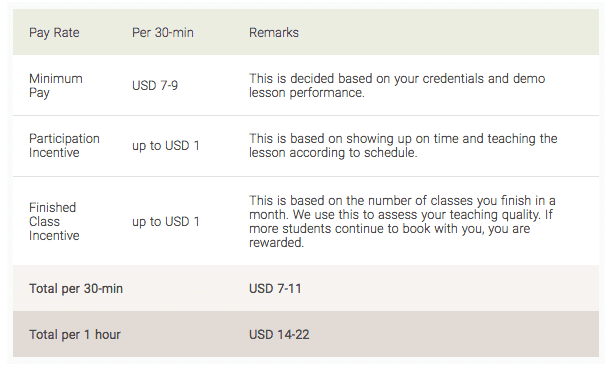
Task: Select the Participation Incentive row label
Action: (x=64, y=146)
